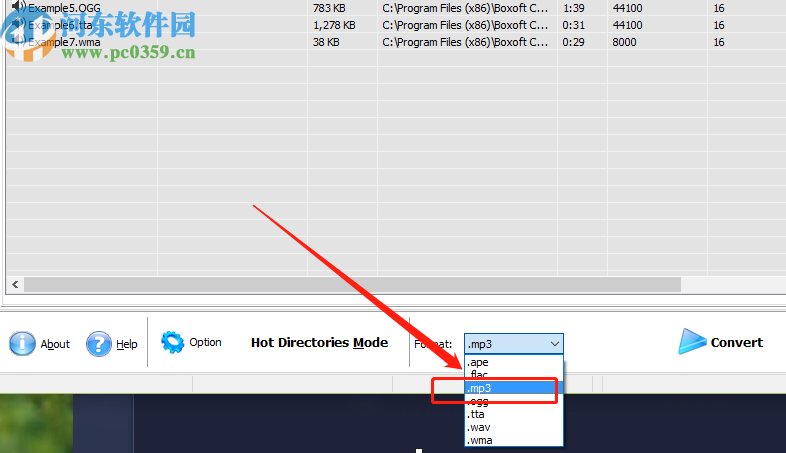Image resolution: width=786 pixels, height=453 pixels.
Task: Choose .flac from format list
Action: point(514,375)
